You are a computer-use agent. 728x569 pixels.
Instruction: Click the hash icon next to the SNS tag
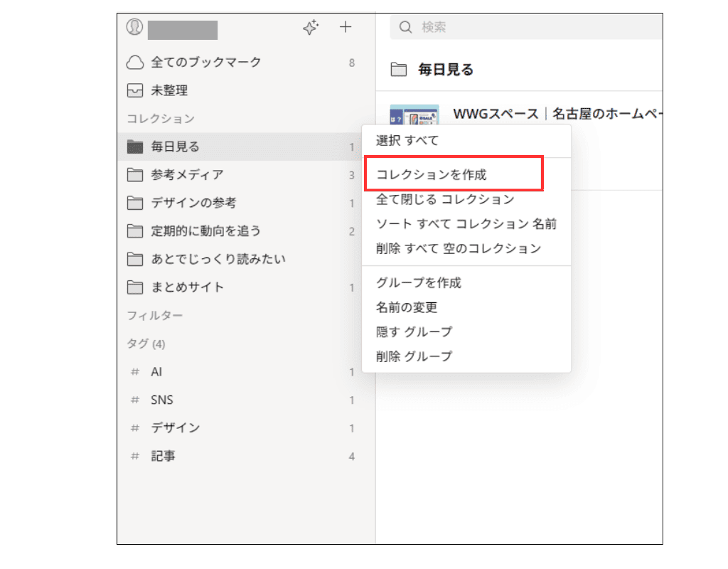click(135, 400)
